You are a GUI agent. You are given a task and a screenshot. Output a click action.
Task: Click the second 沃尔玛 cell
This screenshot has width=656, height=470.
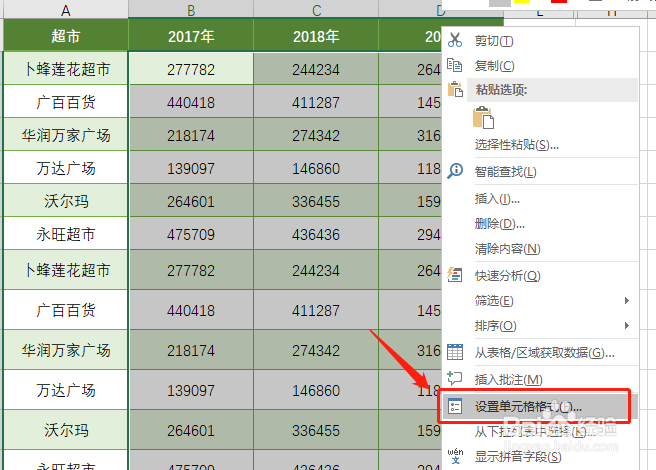tap(66, 430)
